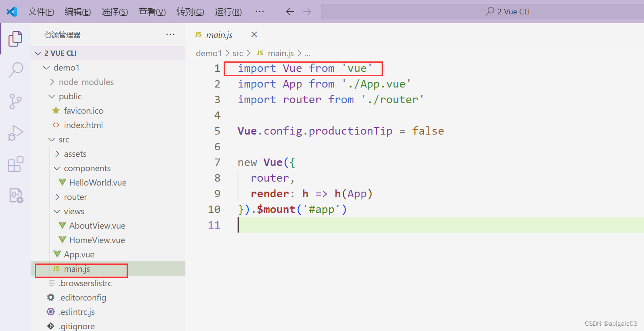Open the Explorer panel more actions menu
Screen dimensions: 644x331
[x=170, y=34]
